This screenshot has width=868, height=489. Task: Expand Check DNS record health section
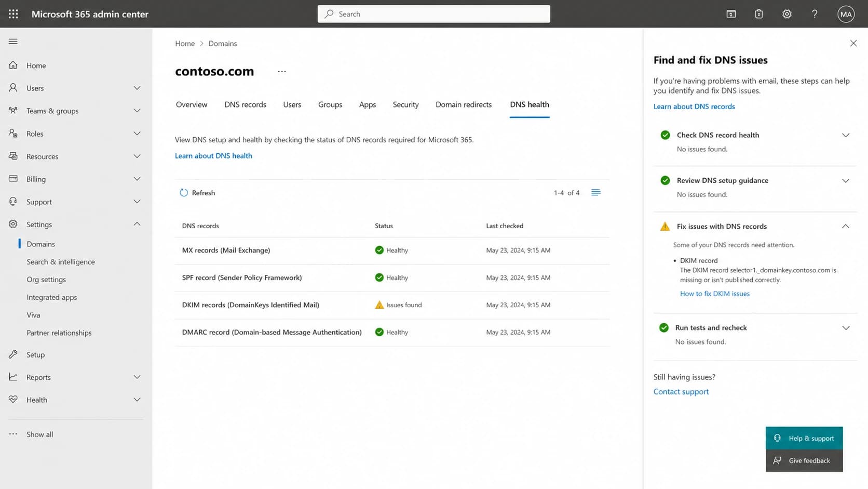(846, 135)
